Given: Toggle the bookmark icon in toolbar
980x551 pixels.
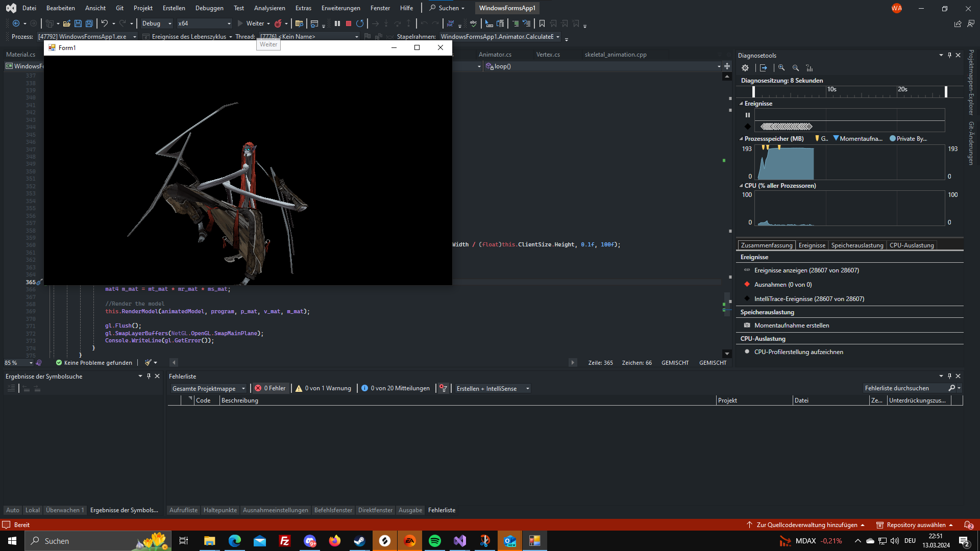Looking at the screenshot, I should (542, 23).
